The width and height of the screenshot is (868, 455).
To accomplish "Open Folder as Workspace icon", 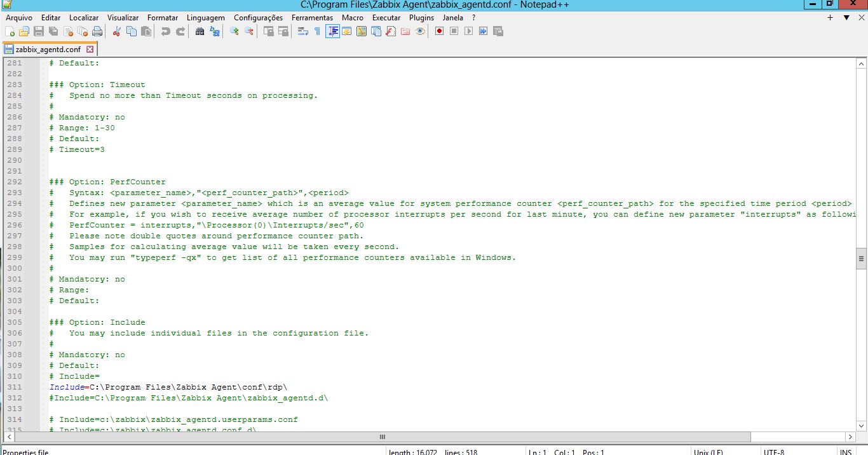I will click(x=405, y=31).
